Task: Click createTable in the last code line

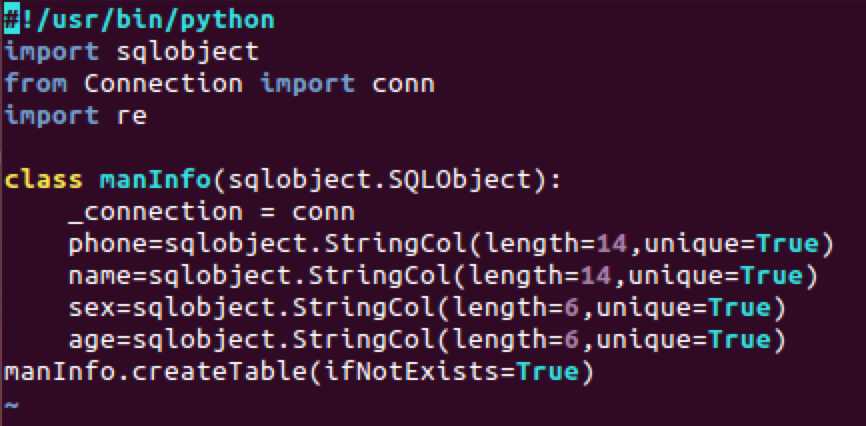Action: [x=211, y=372]
